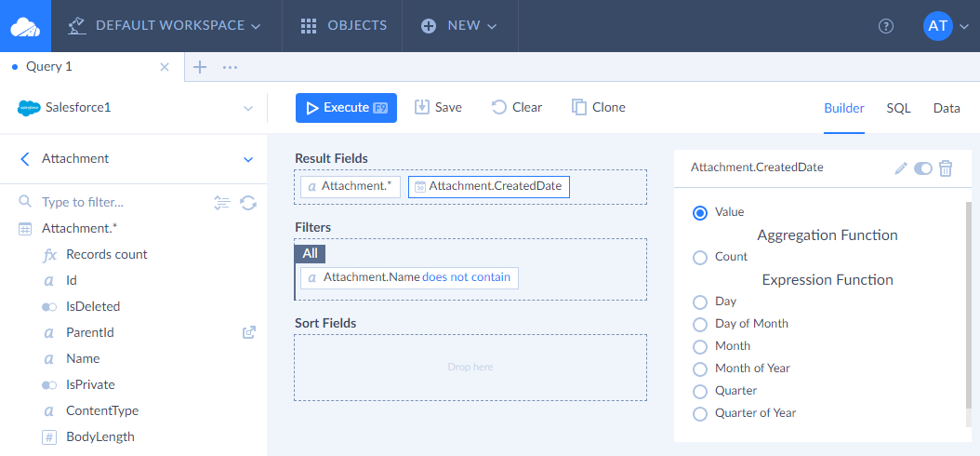Image resolution: width=980 pixels, height=456 pixels.
Task: Select the Quarter radio option
Action: (700, 391)
